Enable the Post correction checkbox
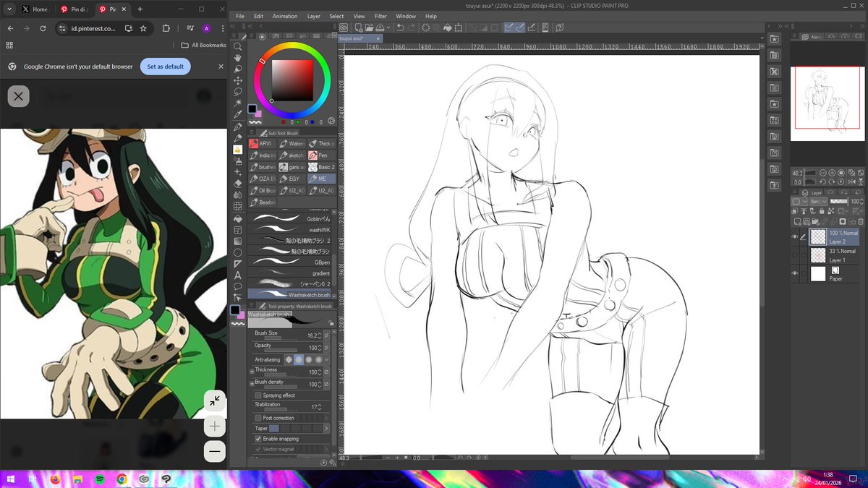This screenshot has width=868, height=488. click(258, 418)
